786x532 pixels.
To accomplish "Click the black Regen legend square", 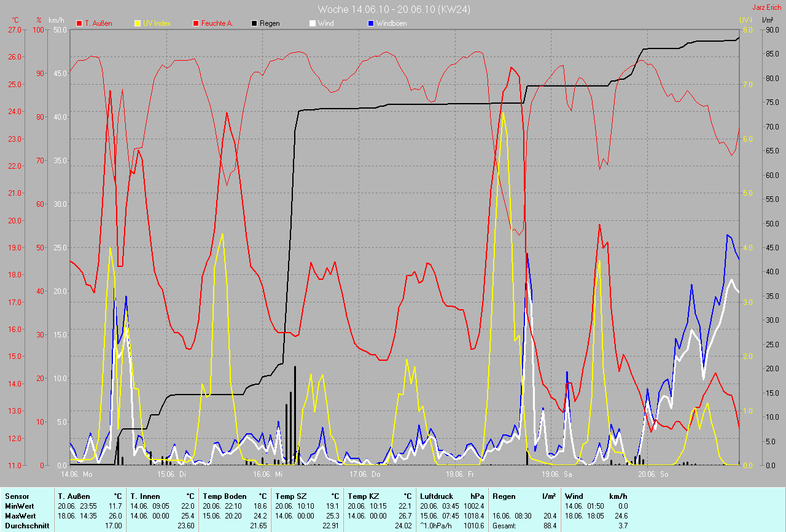I will click(x=254, y=23).
